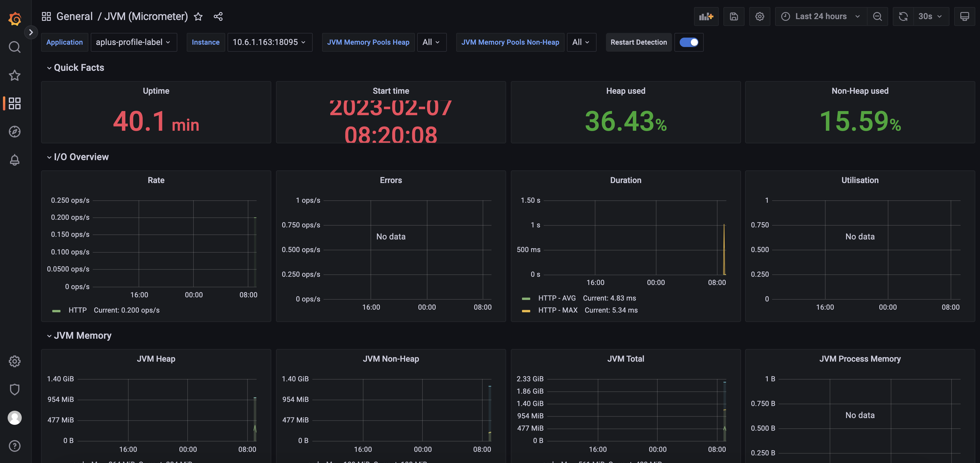Open the Dashboards grid icon in sidebar
Image resolution: width=980 pixels, height=463 pixels.
click(15, 103)
